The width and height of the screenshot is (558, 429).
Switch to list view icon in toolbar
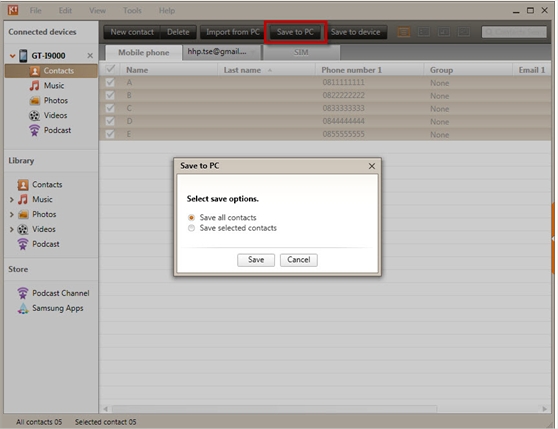point(403,32)
